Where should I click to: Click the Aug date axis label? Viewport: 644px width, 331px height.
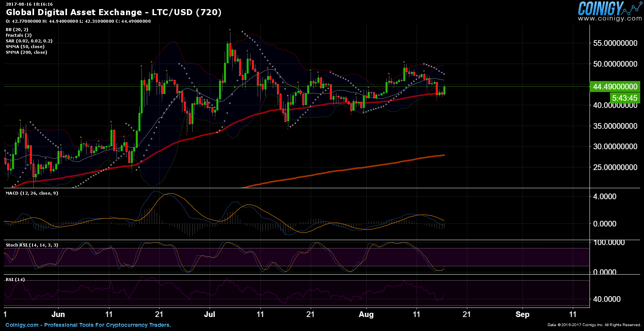[x=366, y=314]
